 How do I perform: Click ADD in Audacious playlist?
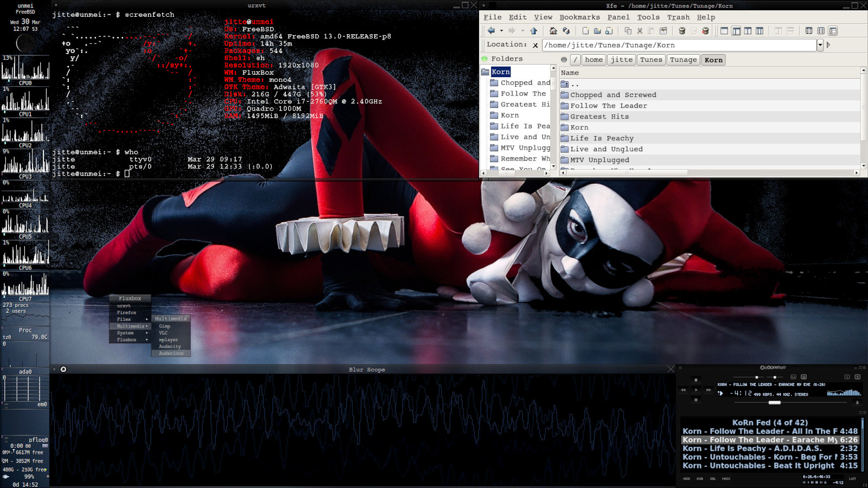tap(687, 479)
